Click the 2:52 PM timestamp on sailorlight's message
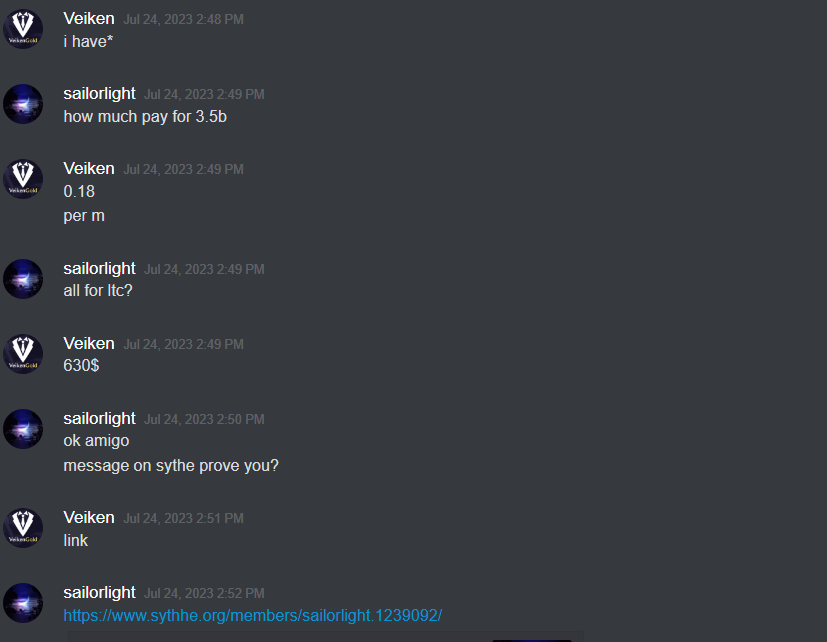 tap(204, 593)
